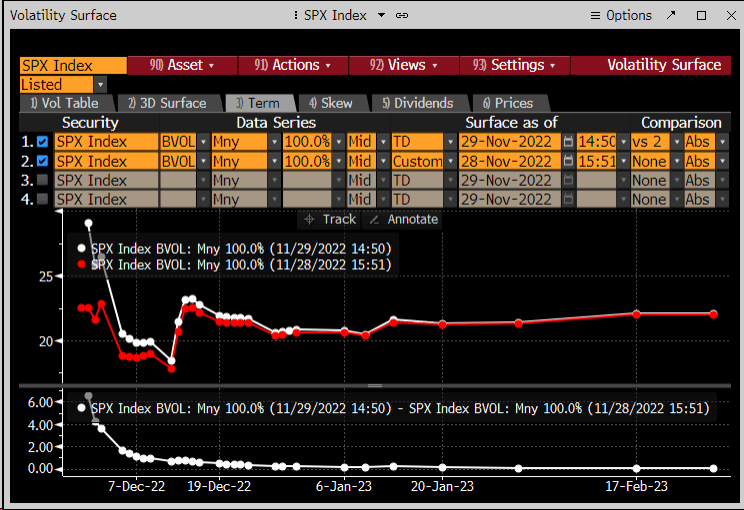744x510 pixels.
Task: Pop out window using arrow icon
Action: 671,15
